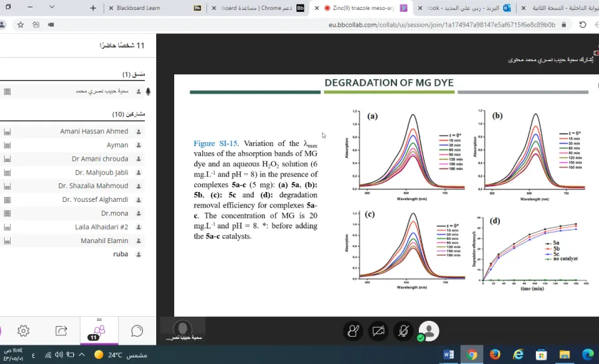599x364 pixels.
Task: Switch to the Blackboard Learn browser tab
Action: [x=138, y=8]
